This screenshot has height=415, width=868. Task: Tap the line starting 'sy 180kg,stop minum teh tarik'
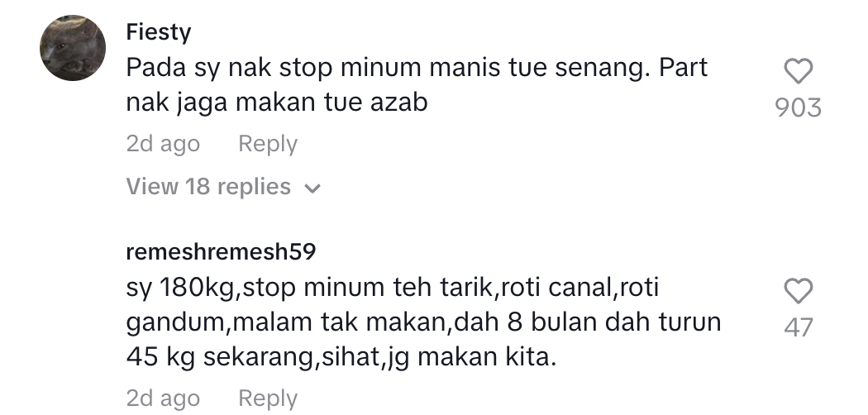393,289
